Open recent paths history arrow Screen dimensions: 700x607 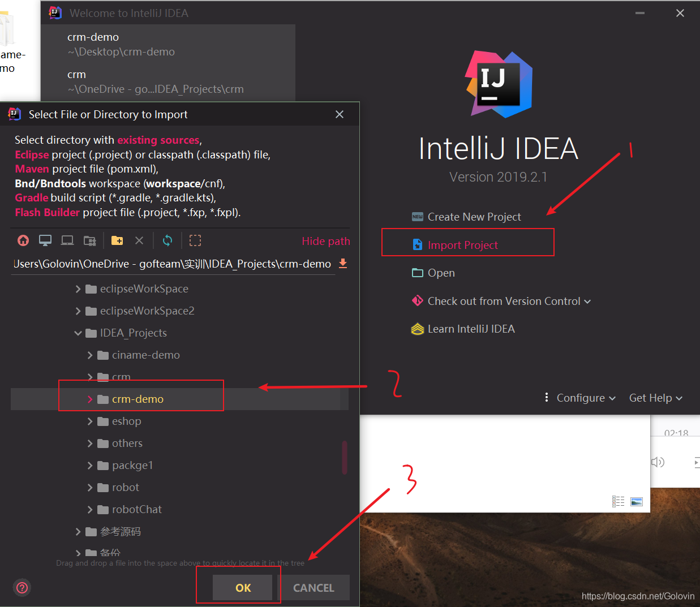click(343, 264)
